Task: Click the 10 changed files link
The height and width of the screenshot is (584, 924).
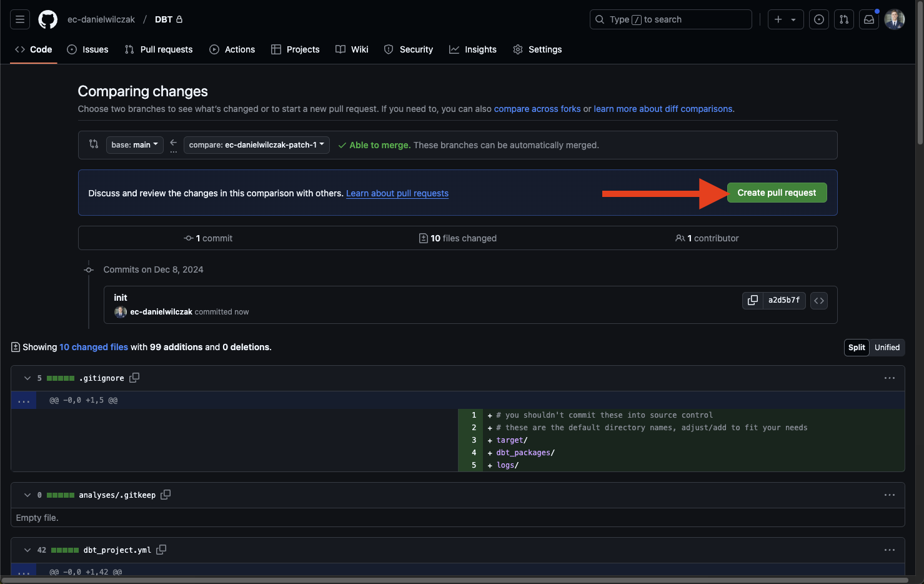Action: point(94,347)
